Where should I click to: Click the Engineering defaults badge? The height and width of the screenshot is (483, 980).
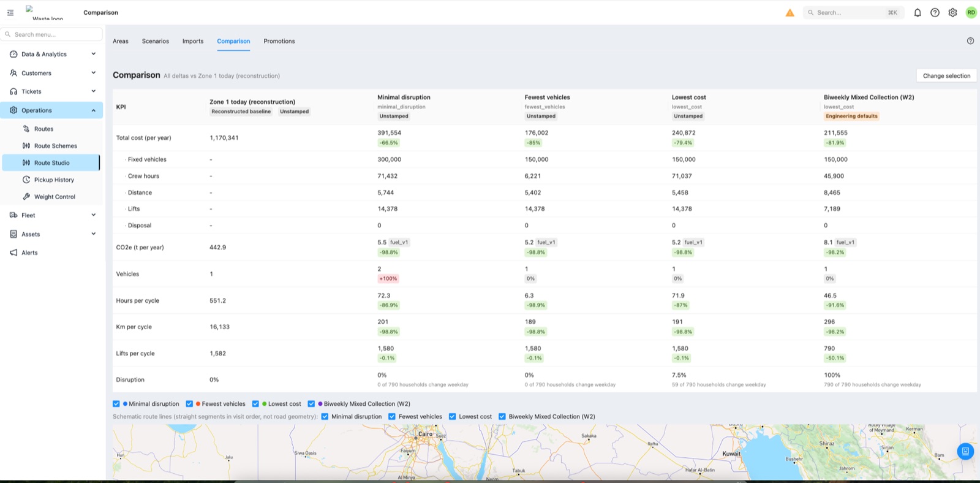tap(851, 116)
